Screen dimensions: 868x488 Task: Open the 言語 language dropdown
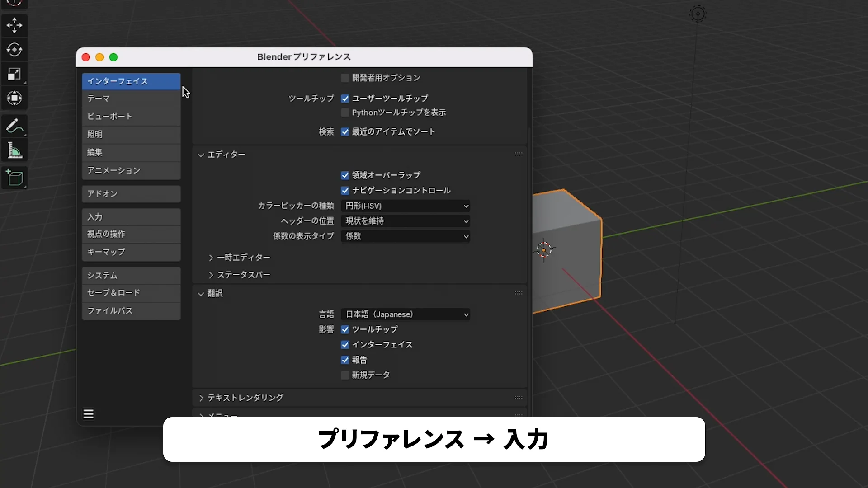(x=406, y=314)
